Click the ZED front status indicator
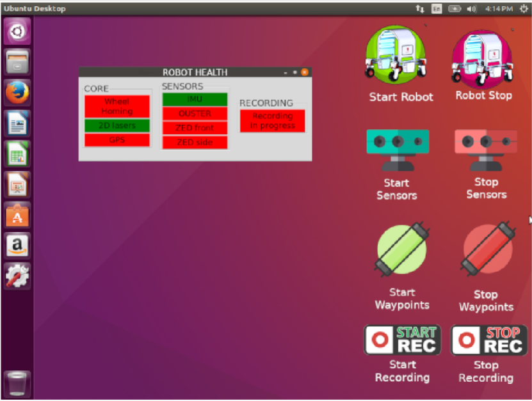532x401 pixels. pyautogui.click(x=195, y=128)
